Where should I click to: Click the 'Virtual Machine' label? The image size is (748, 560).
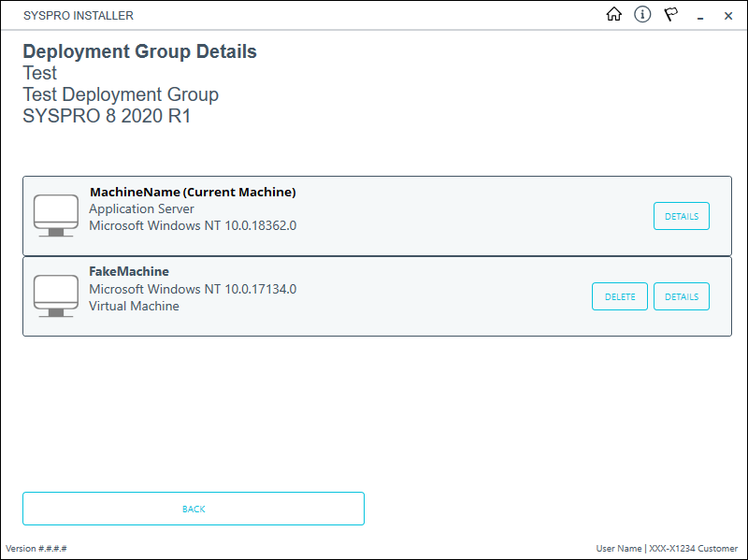coord(134,306)
